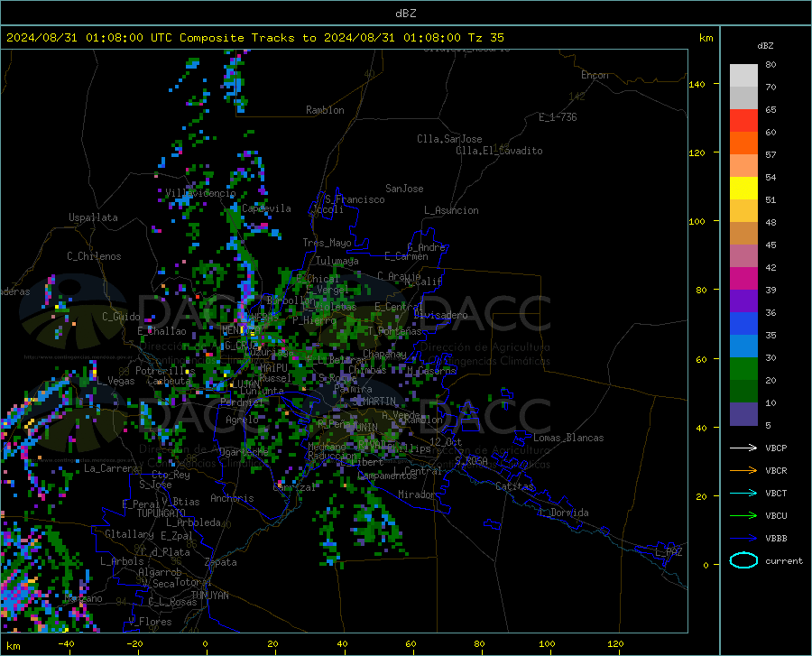Image resolution: width=812 pixels, height=656 pixels.
Task: Click the Tres_Mayo map label
Action: click(327, 243)
